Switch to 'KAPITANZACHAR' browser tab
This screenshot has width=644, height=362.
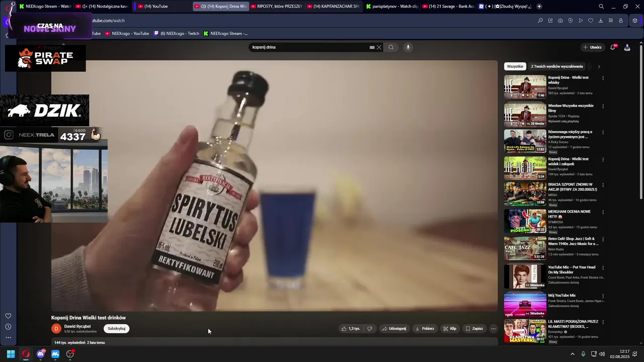point(333,7)
